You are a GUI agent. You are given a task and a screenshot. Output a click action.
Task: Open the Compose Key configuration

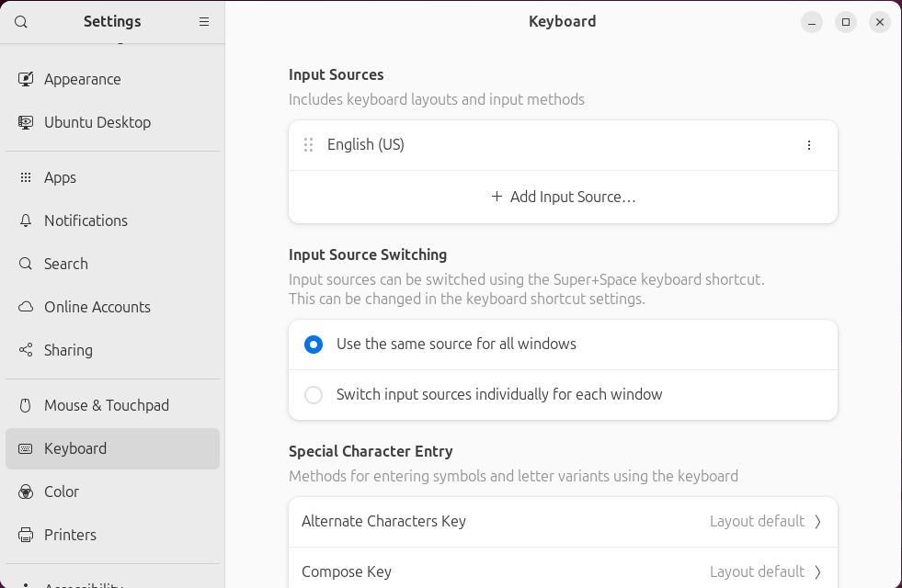tap(562, 571)
